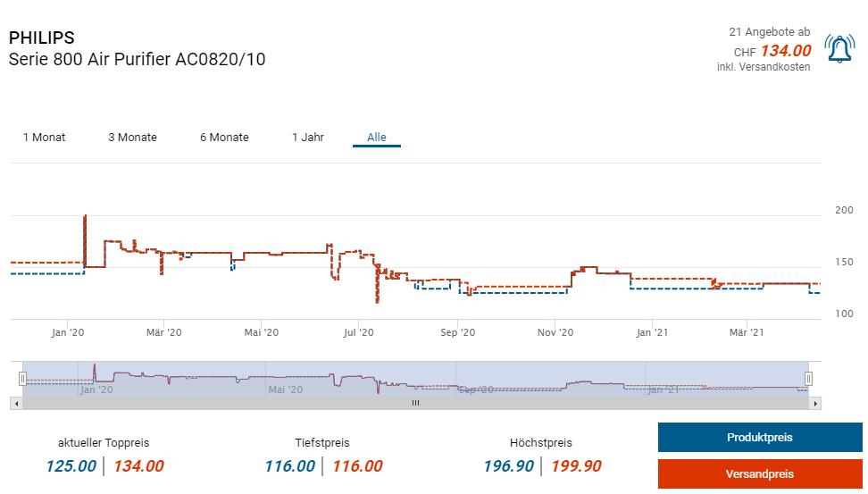868x494 pixels.
Task: Show the 1 Jahr price history
Action: 308,138
